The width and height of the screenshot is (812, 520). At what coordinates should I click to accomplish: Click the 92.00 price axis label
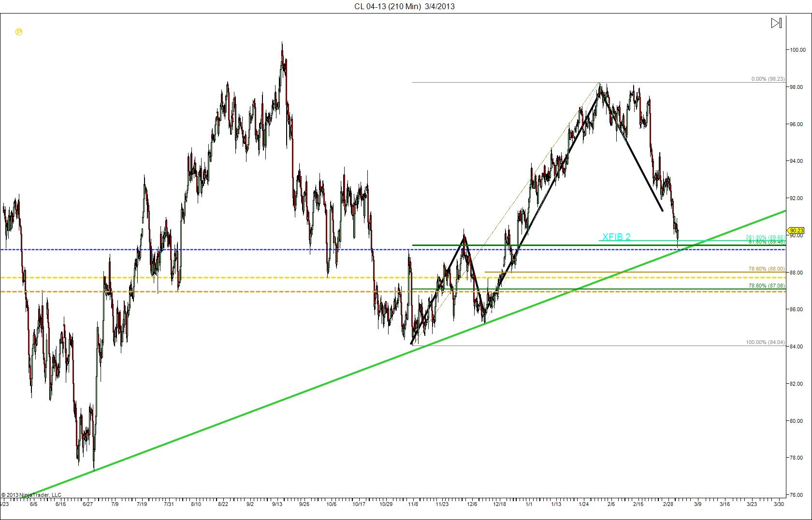click(796, 198)
